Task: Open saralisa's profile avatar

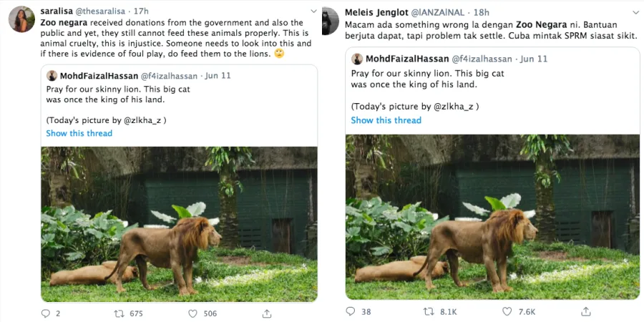Action: coord(21,20)
